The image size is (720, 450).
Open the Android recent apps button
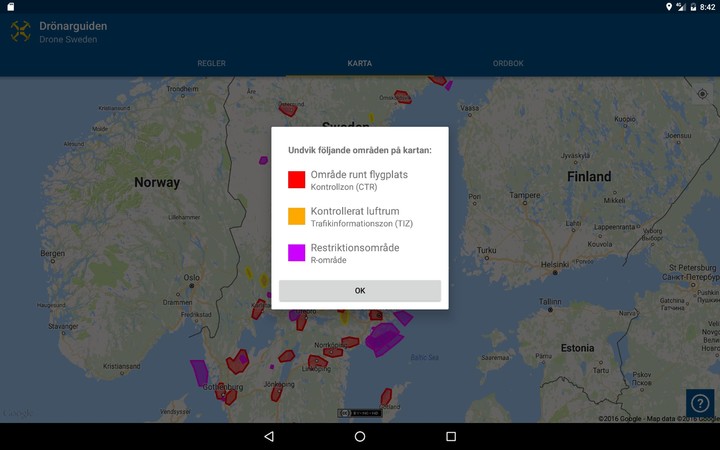click(x=451, y=437)
